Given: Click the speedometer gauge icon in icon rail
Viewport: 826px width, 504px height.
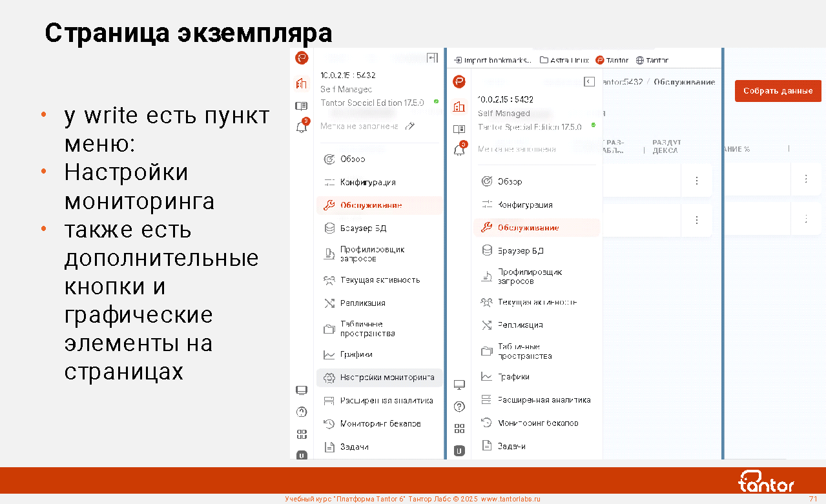Looking at the screenshot, I should 302,412.
